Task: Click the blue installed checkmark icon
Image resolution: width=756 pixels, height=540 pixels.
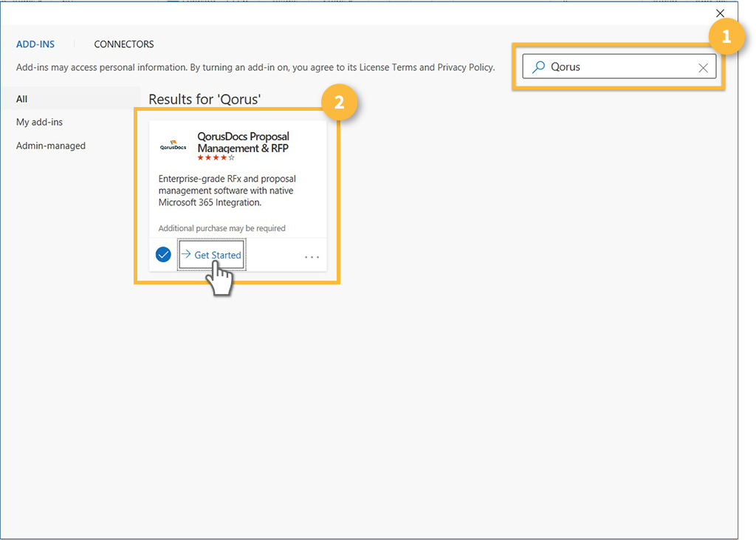Action: tap(163, 254)
